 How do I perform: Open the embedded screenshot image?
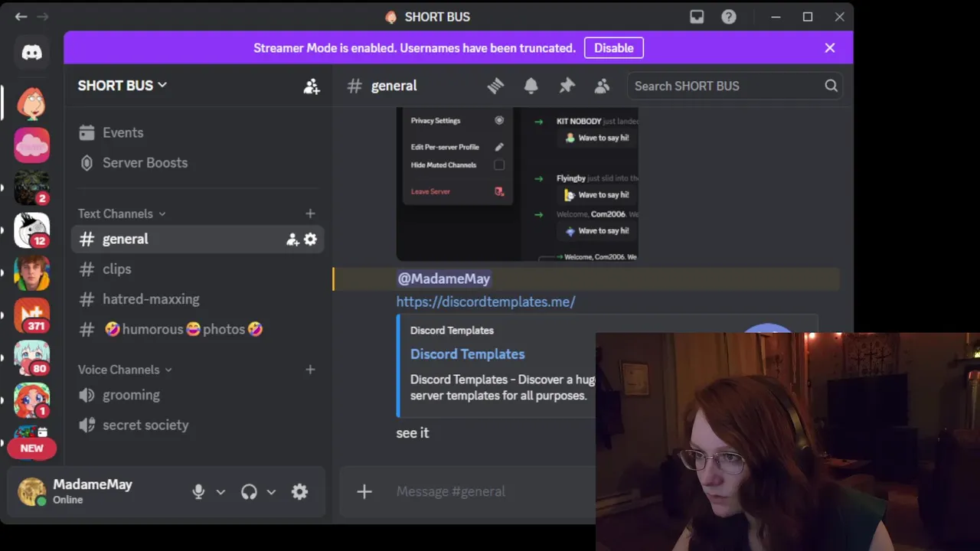[x=517, y=184]
